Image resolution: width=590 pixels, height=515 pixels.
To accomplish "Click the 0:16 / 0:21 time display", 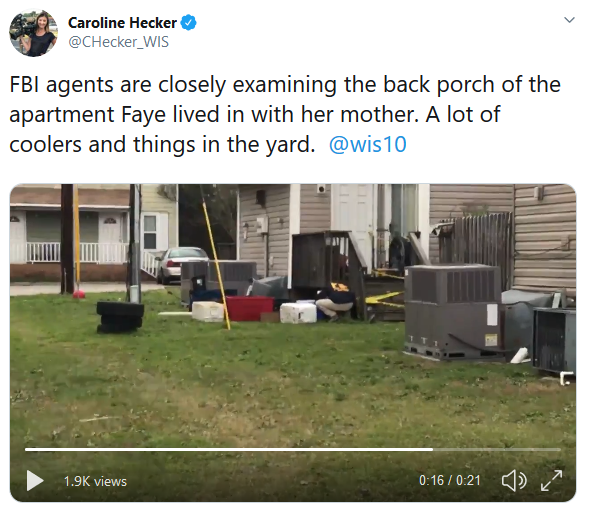I will [x=450, y=480].
